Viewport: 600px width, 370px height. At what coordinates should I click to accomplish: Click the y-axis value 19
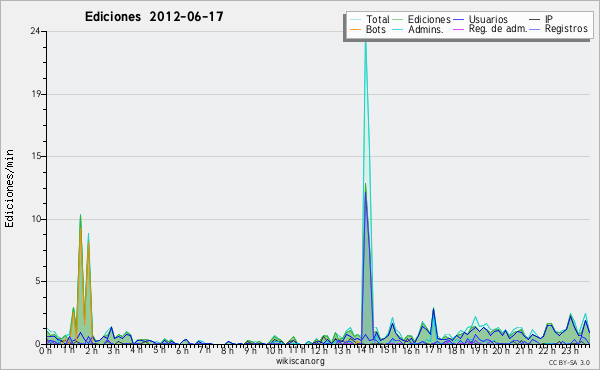click(36, 94)
